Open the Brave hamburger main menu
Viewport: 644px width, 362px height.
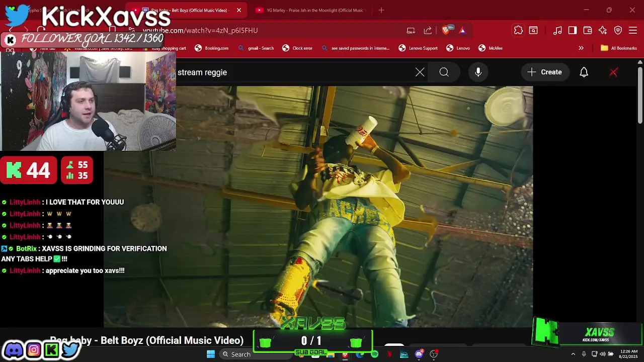coord(633,31)
